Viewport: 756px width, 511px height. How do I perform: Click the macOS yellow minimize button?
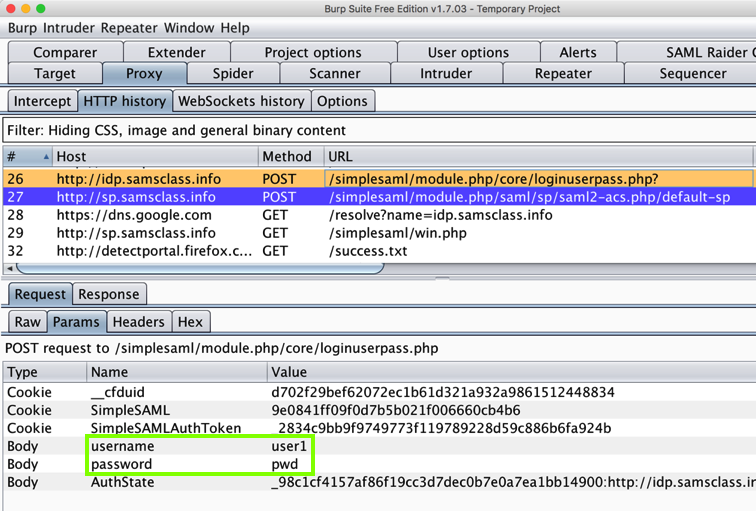click(26, 8)
